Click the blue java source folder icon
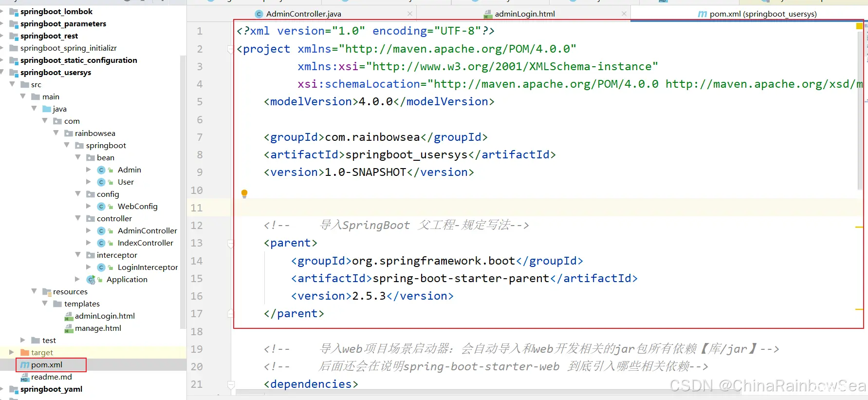 click(47, 109)
